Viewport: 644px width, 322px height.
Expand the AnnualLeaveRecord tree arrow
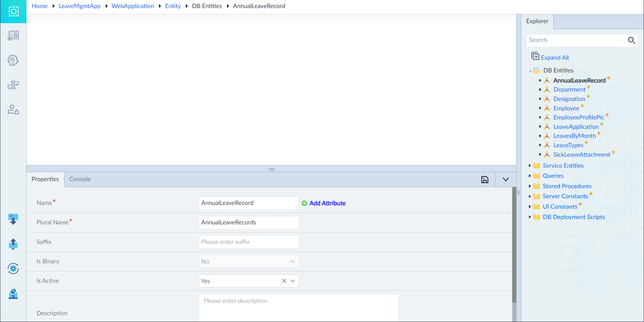tap(540, 80)
